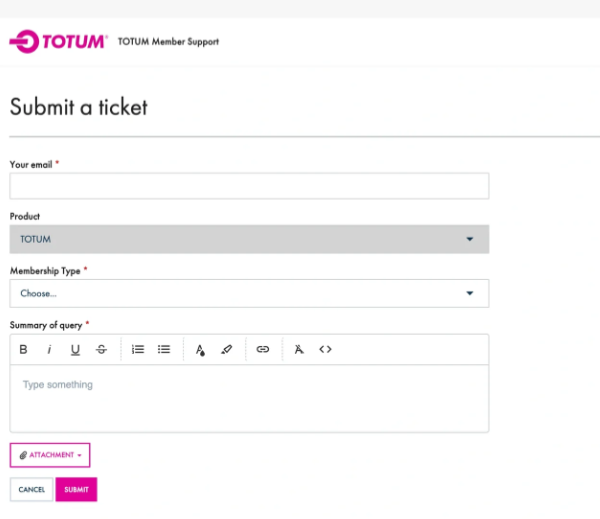Clear text formatting

[x=298, y=350]
